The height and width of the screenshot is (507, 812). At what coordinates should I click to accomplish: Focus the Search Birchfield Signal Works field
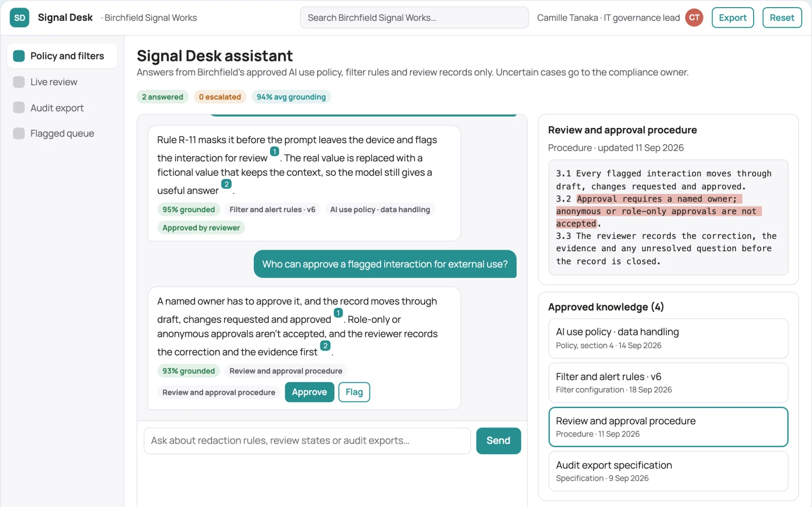point(414,18)
